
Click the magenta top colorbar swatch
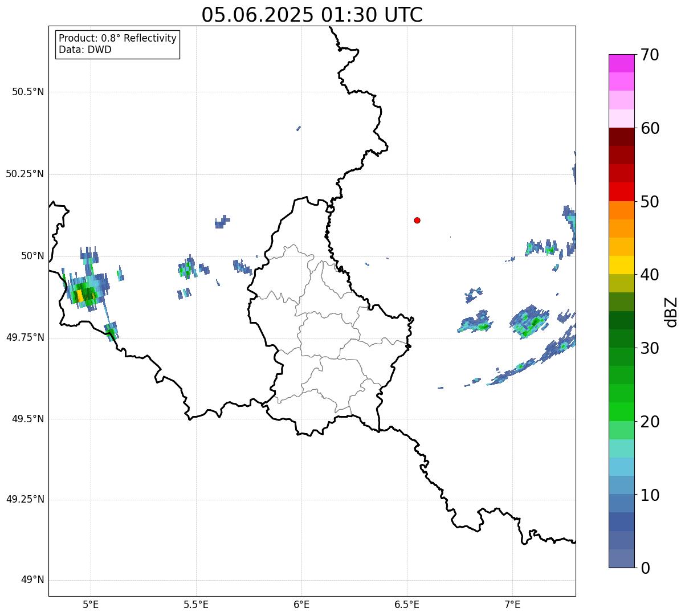[622, 63]
